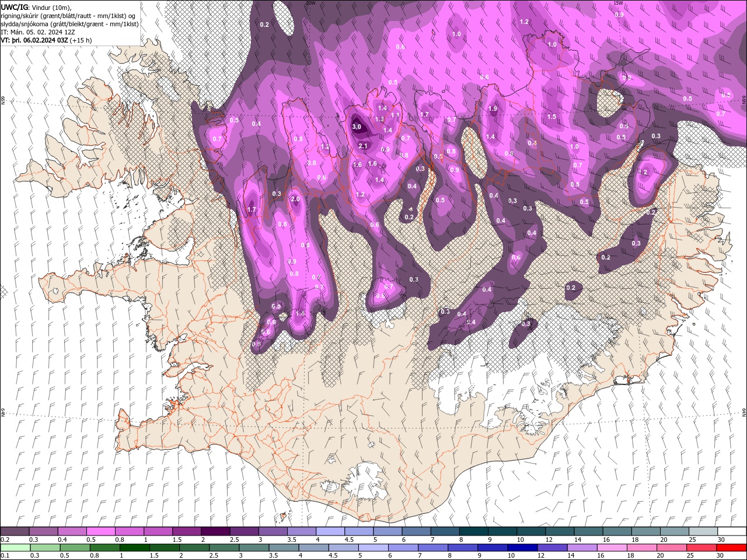Screen dimensions: 747x560
Task: Select the upper scale swatch starting at 12
Action: coord(560,531)
